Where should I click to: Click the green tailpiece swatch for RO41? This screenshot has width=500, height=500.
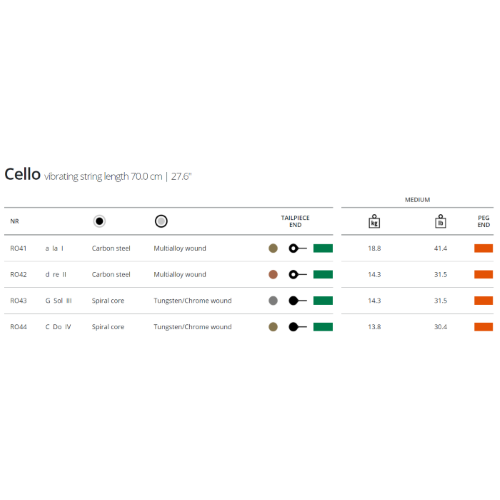pyautogui.click(x=323, y=248)
